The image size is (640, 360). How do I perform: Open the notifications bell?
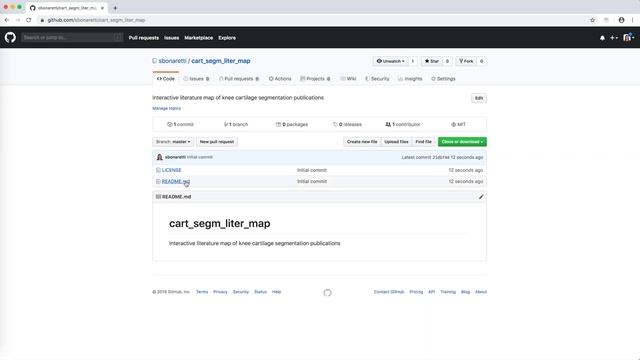coord(602,38)
